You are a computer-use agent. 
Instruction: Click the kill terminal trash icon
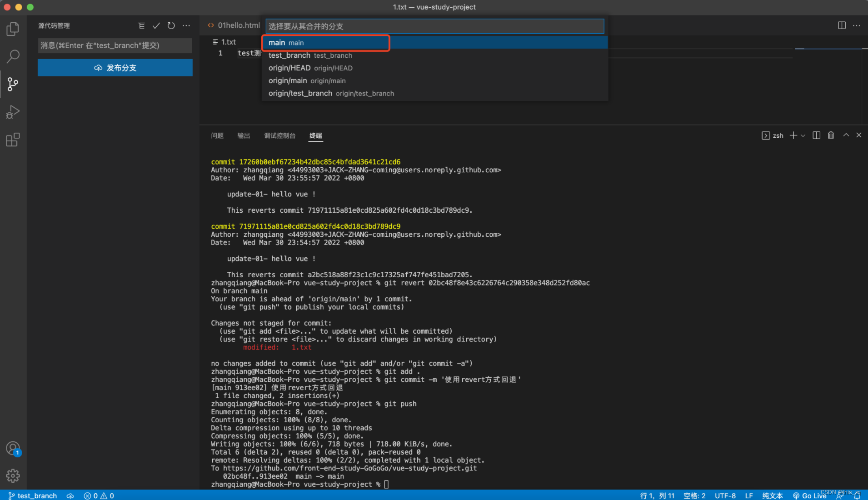831,135
